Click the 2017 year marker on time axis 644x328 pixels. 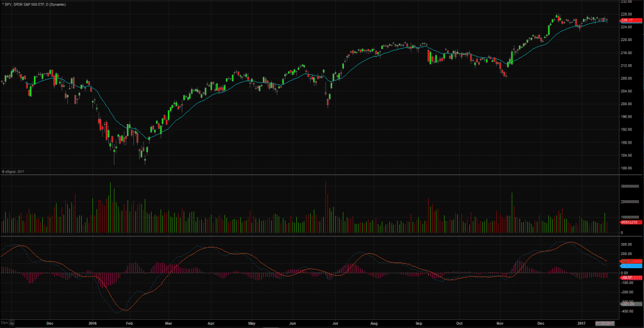coord(582,324)
